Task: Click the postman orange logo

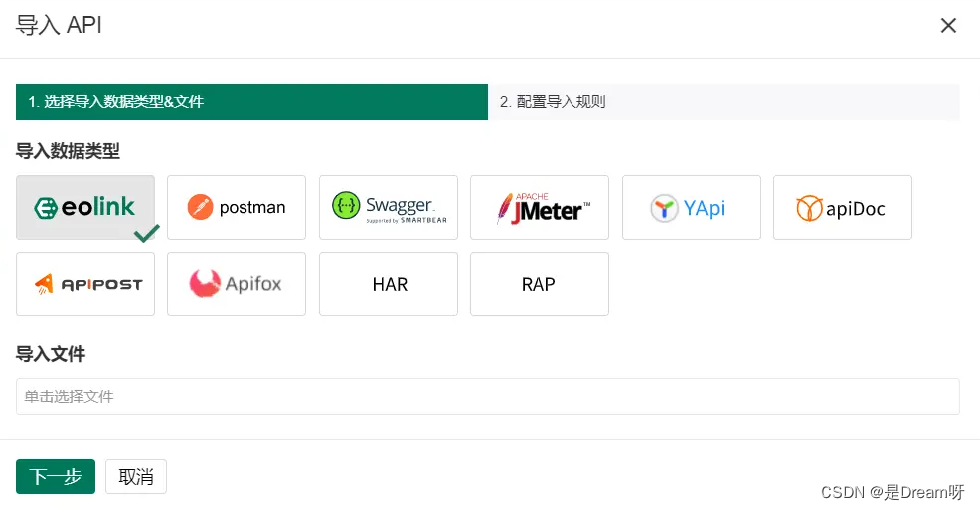Action: pyautogui.click(x=201, y=208)
